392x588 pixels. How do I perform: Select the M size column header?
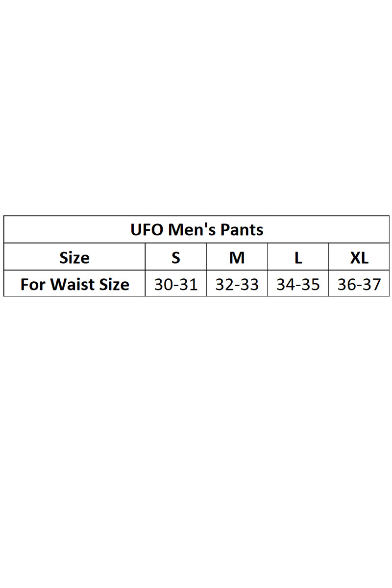[x=237, y=257]
